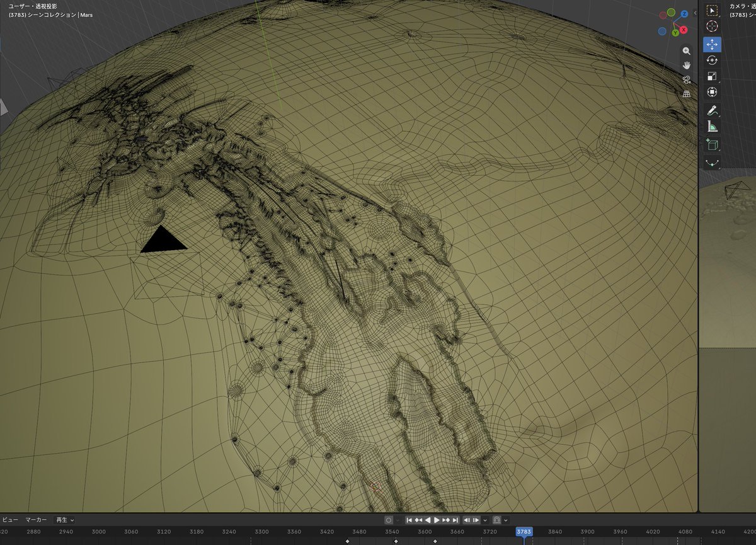Image resolution: width=756 pixels, height=545 pixels.
Task: Open the マーカー menu in the timeline
Action: coord(36,520)
